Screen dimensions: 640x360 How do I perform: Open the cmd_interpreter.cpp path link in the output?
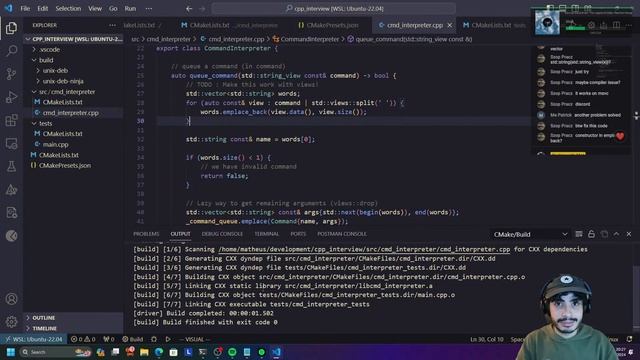point(364,249)
